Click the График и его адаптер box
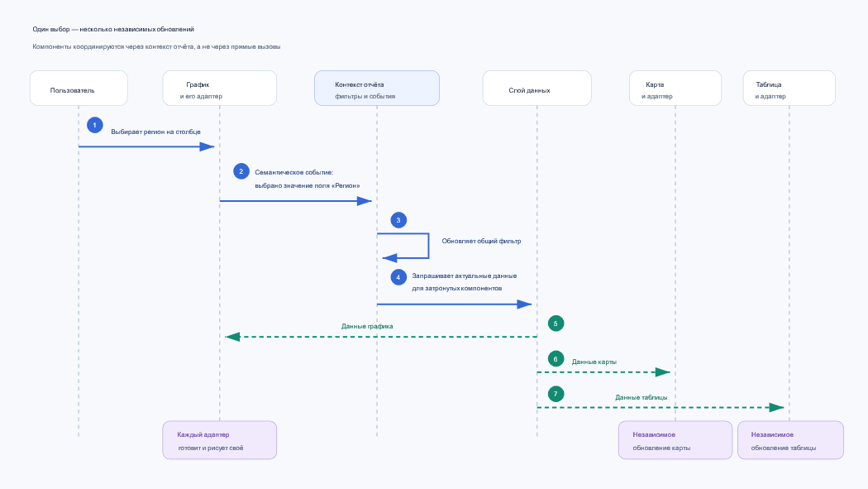 coord(220,88)
